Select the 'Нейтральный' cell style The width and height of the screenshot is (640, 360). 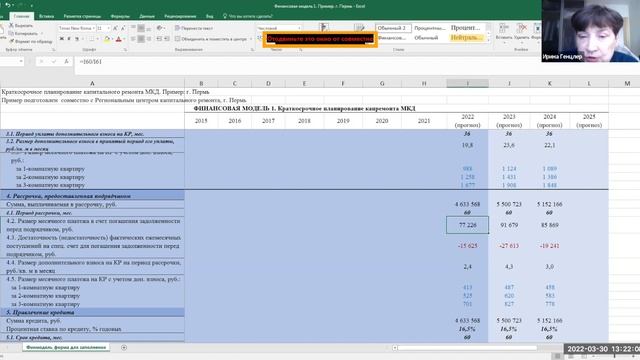[467, 38]
